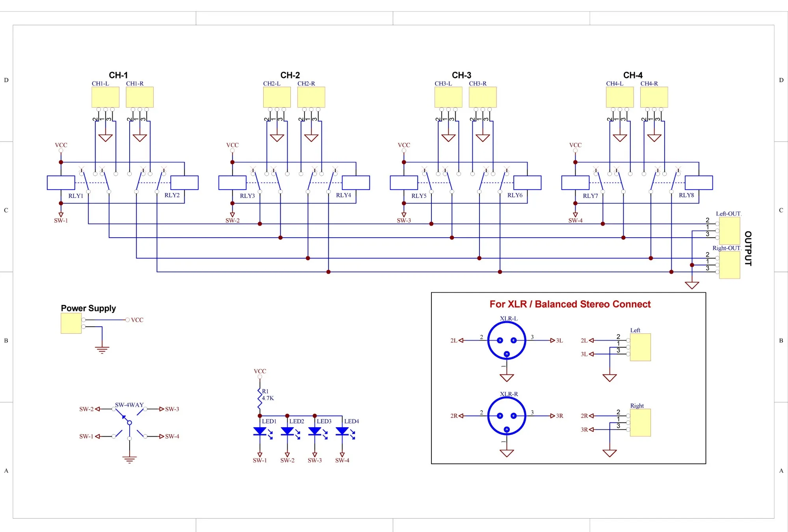Click the LED4 diode symbol
The image size is (788, 532).
pyautogui.click(x=342, y=431)
